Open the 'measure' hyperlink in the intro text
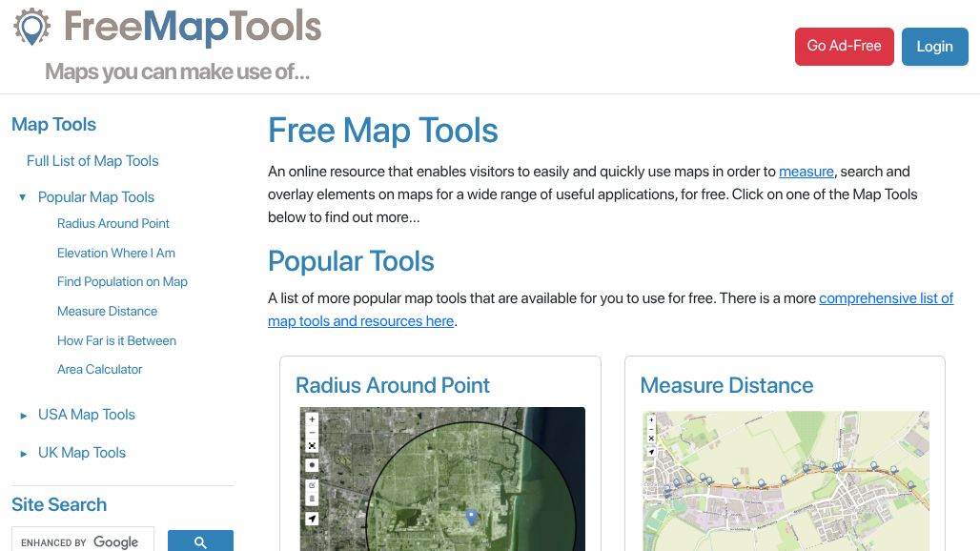 pyautogui.click(x=806, y=172)
